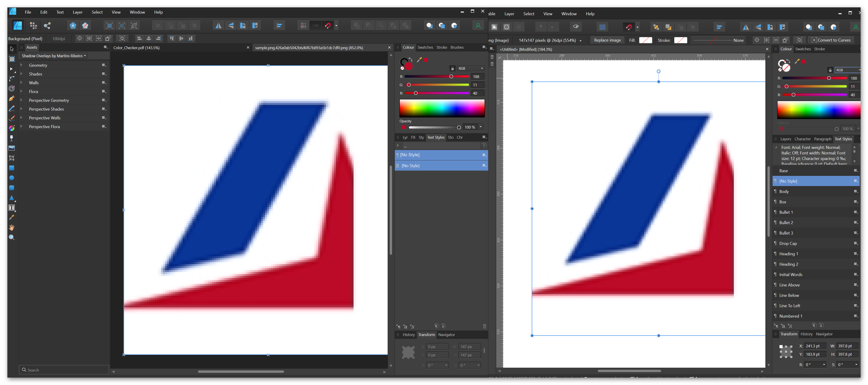Select the Triangle shape tool
868x385 pixels.
tap(12, 198)
